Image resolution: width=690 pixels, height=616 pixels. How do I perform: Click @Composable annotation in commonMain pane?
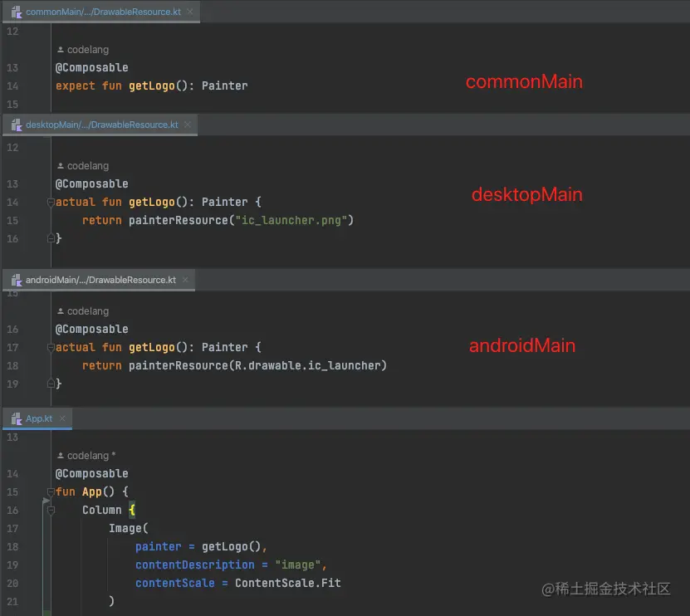[92, 68]
